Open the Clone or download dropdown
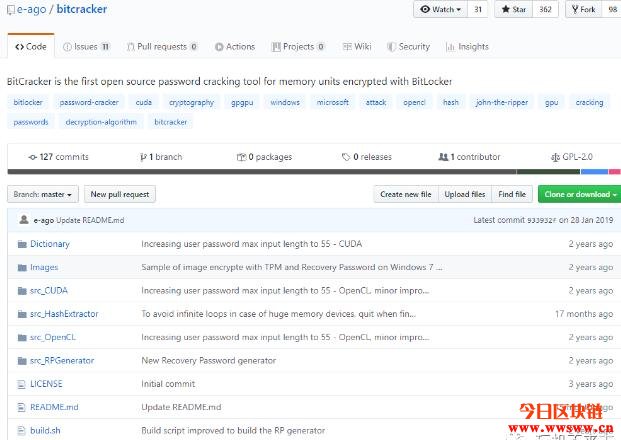The width and height of the screenshot is (621, 440). coord(579,194)
